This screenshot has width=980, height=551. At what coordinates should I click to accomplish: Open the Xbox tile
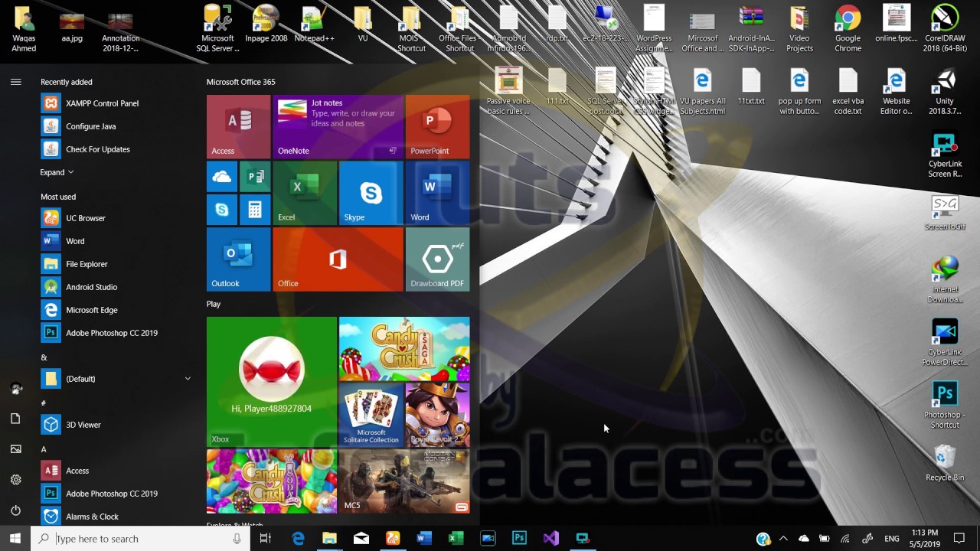click(x=271, y=381)
